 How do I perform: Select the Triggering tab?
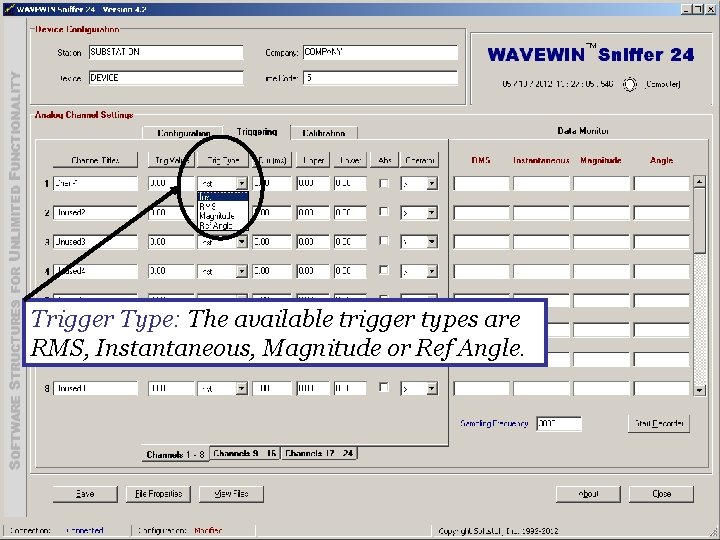coord(257,132)
